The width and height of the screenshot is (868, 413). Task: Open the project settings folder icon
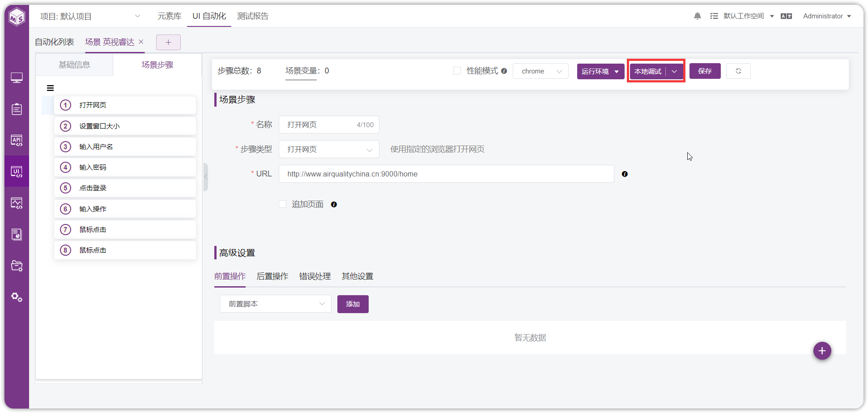pyautogui.click(x=17, y=266)
